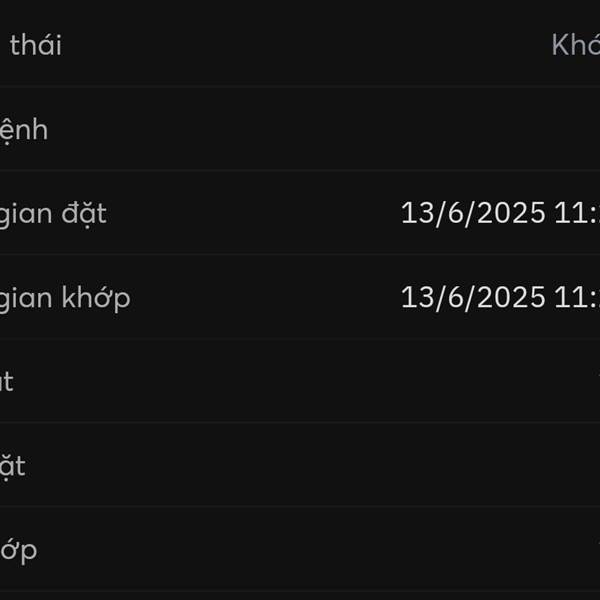Click the empty middle of "thái" row

coord(306,45)
